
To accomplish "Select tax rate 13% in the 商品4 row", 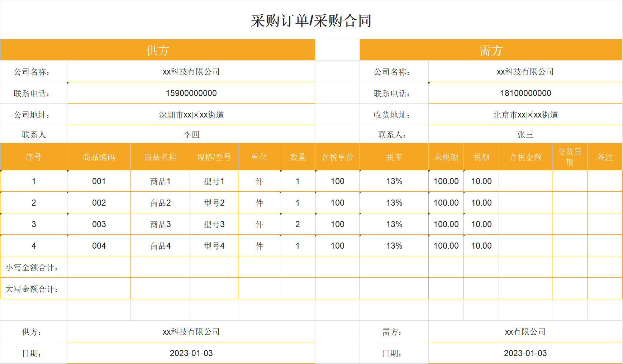I will 394,246.
